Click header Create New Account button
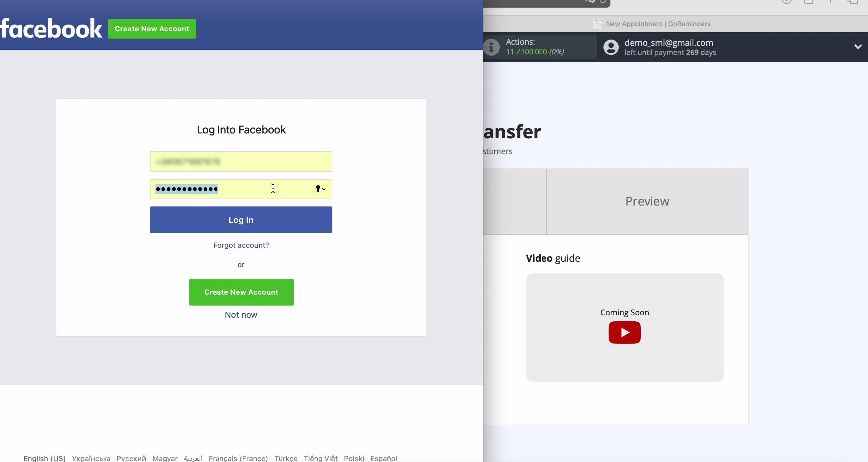The image size is (868, 462). 152,29
